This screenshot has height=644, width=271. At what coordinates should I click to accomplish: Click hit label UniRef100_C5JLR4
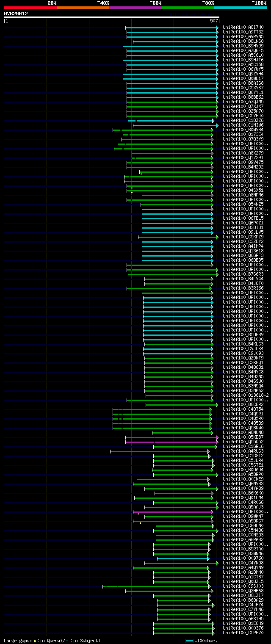[x=243, y=461]
